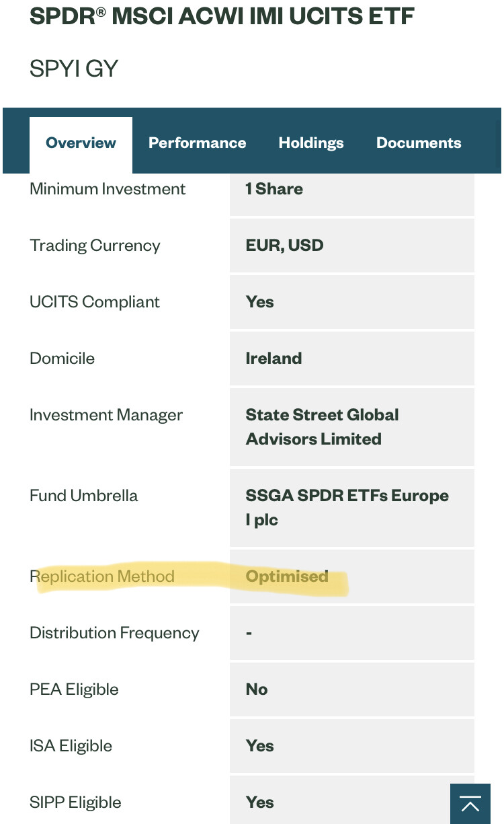The image size is (504, 824).
Task: Select the Documents tab
Action: (419, 143)
